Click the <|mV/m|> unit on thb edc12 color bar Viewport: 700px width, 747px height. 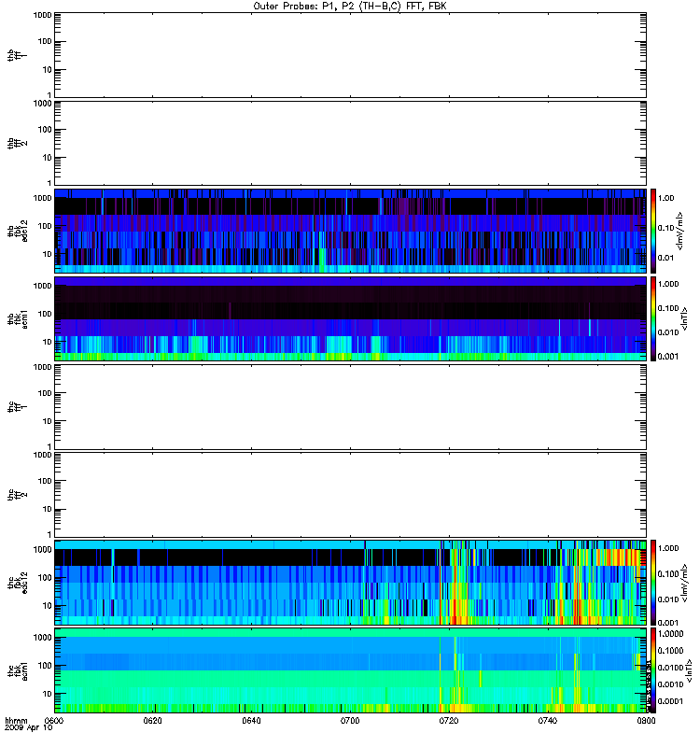pyautogui.click(x=680, y=231)
